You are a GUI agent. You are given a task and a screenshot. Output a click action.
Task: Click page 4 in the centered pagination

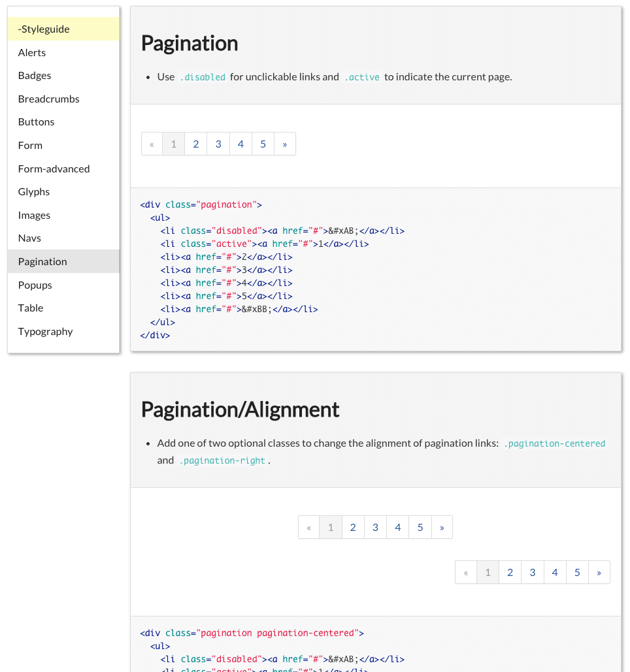[397, 527]
